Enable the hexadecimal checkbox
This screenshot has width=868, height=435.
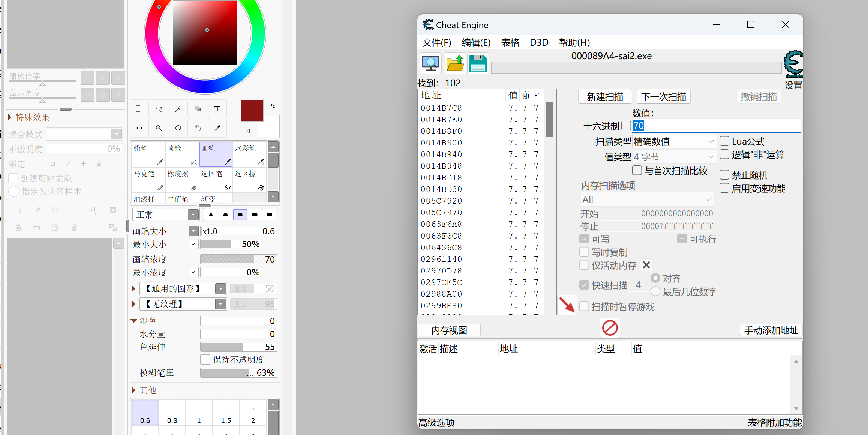(x=626, y=126)
